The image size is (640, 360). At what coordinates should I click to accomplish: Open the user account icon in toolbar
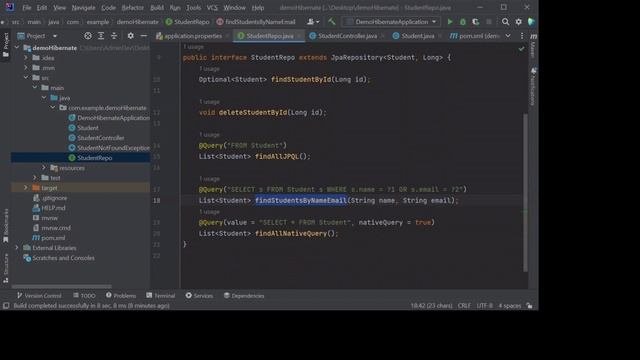[313, 22]
